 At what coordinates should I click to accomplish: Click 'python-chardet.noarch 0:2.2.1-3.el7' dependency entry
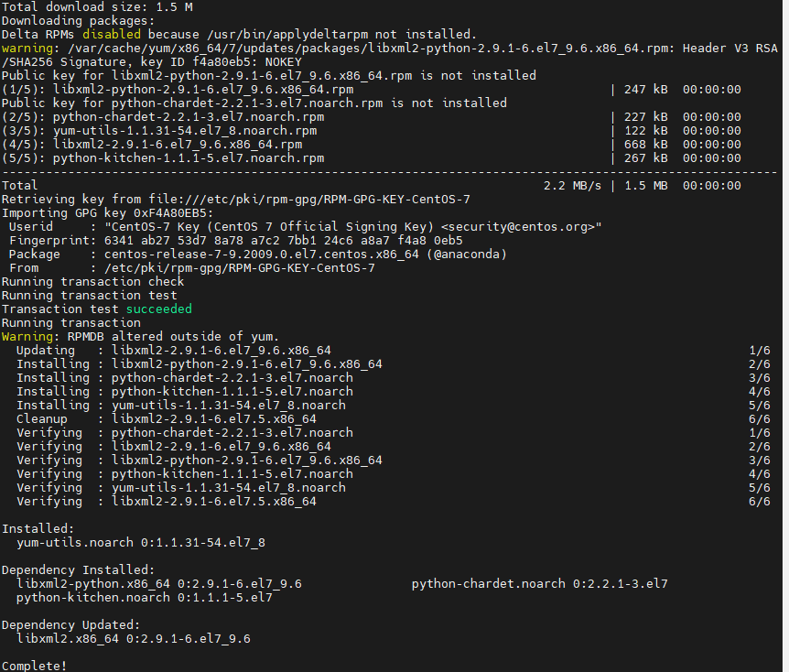[x=539, y=583]
